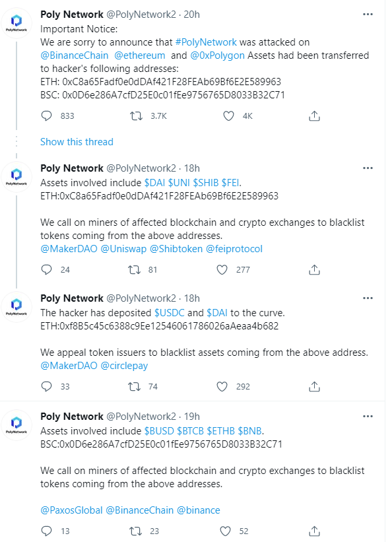The height and width of the screenshot is (542, 392).
Task: Like the tweet with 52 likes
Action: (226, 531)
